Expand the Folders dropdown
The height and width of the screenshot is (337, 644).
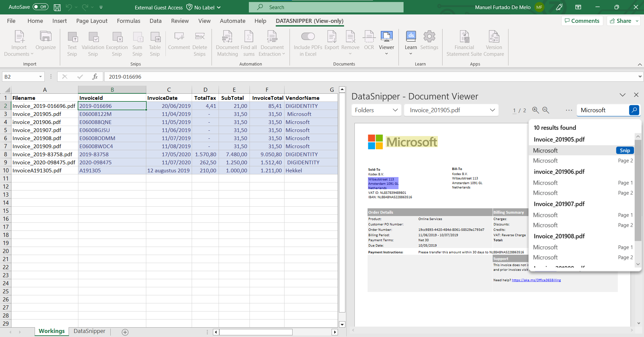(x=376, y=110)
